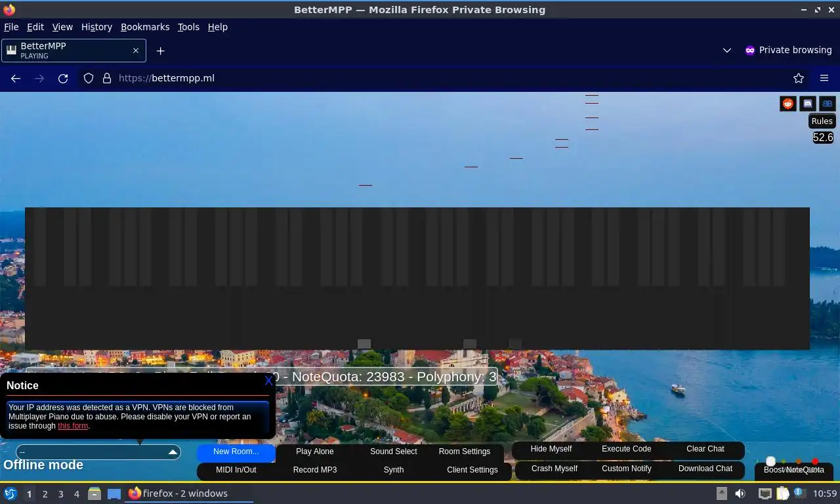
Task: Click the show desktop taskbar icon
Action: [114, 493]
